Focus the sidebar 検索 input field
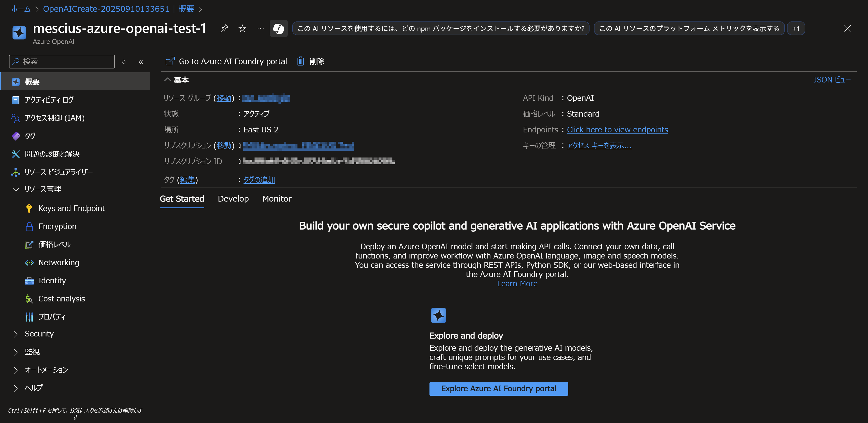The height and width of the screenshot is (423, 868). 62,62
